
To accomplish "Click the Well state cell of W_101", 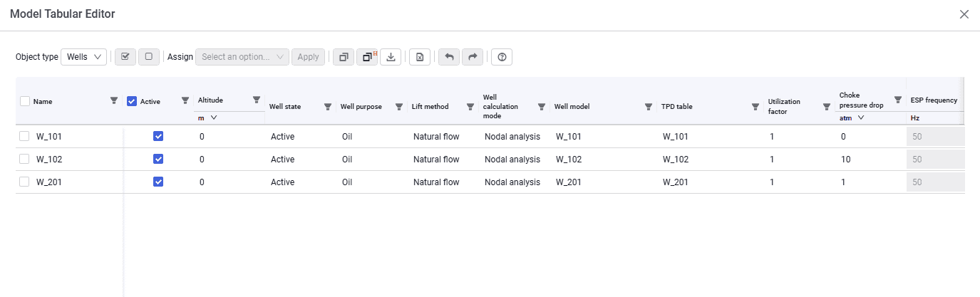I will tap(301, 136).
